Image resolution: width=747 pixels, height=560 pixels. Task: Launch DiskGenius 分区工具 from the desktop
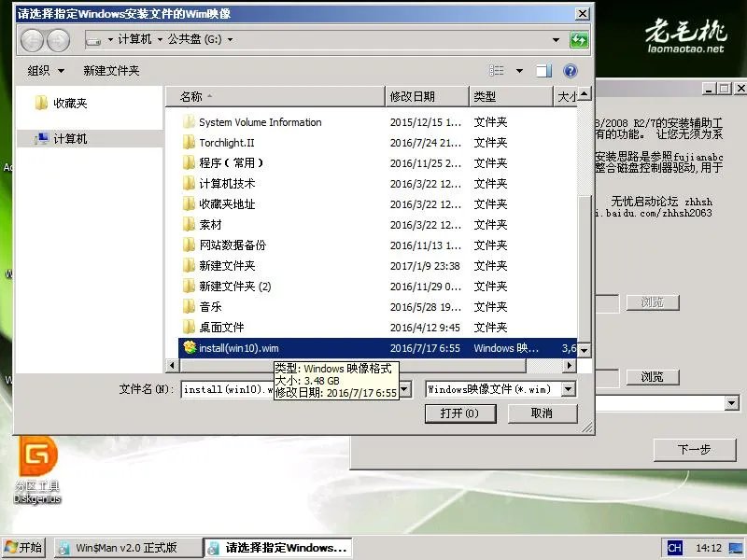point(37,471)
